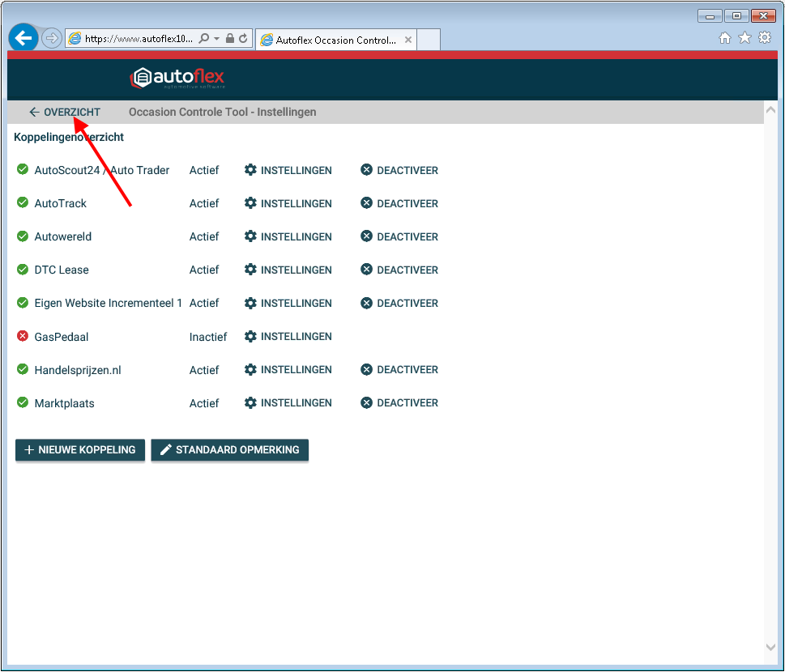Image resolution: width=785 pixels, height=672 pixels.
Task: Open browser Tools gear menu
Action: point(765,37)
